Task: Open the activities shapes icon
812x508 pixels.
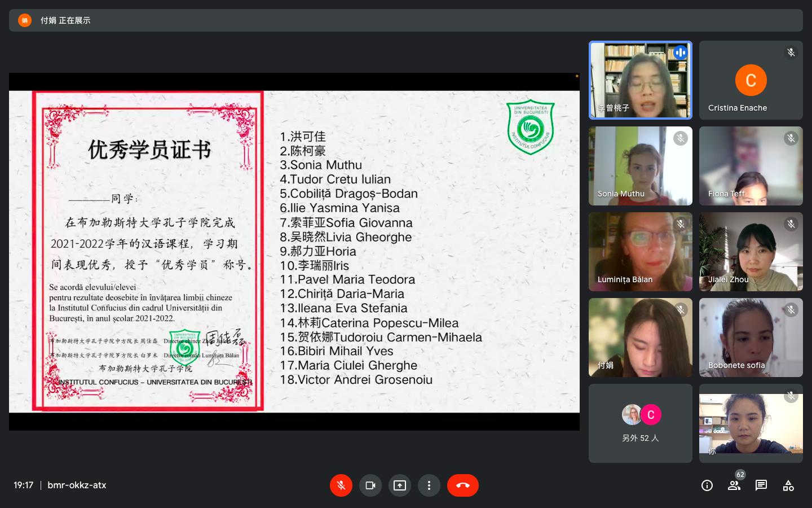Action: pos(788,485)
